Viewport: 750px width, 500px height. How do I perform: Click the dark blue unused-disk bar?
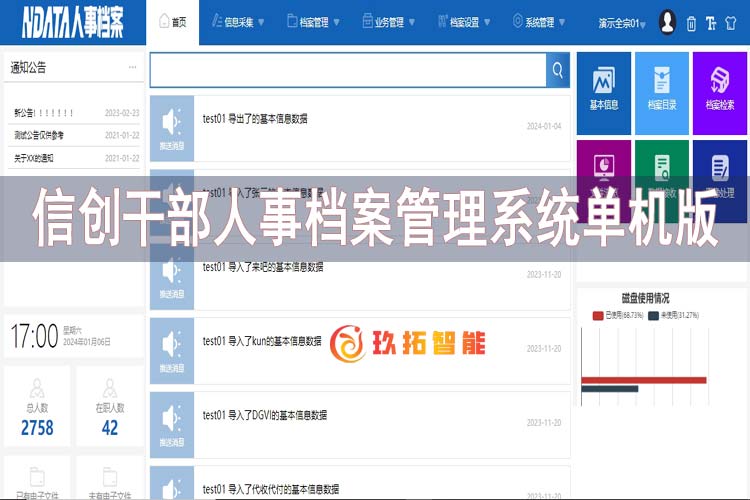point(610,389)
